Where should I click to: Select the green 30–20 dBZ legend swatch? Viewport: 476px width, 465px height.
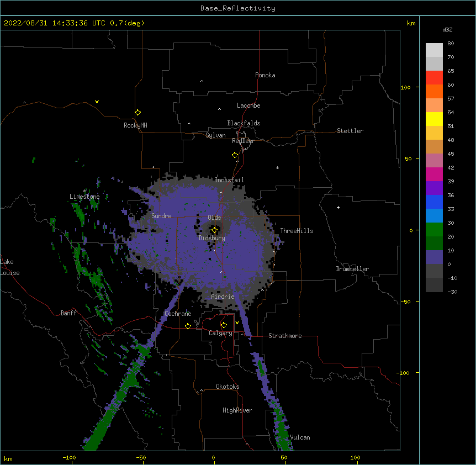[x=434, y=230]
